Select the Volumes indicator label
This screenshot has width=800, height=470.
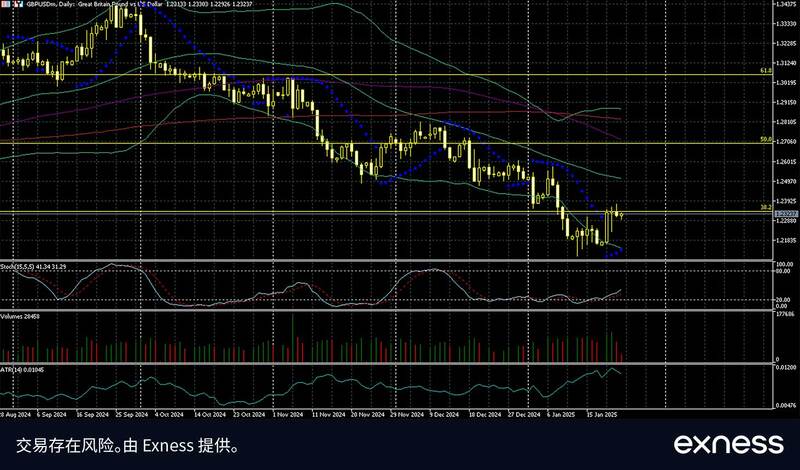point(20,314)
